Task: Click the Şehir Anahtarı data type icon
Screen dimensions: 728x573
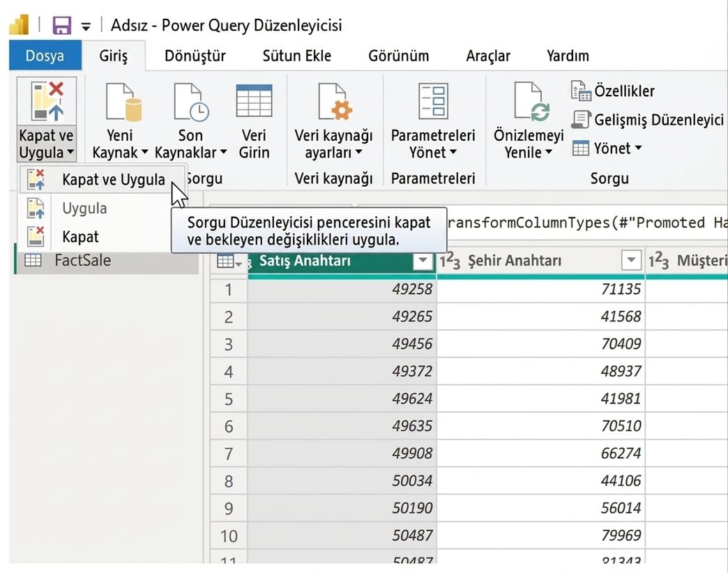Action: coord(450,261)
